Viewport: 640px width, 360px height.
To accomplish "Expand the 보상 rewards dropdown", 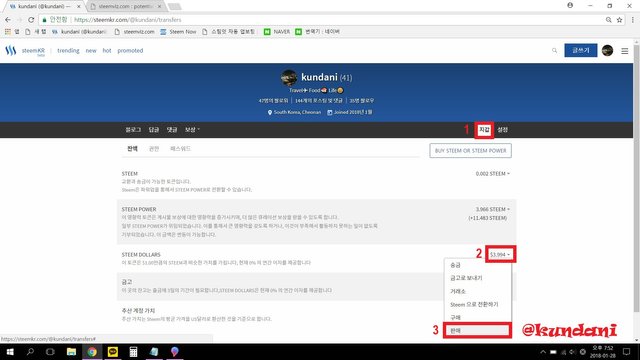I will pos(192,129).
